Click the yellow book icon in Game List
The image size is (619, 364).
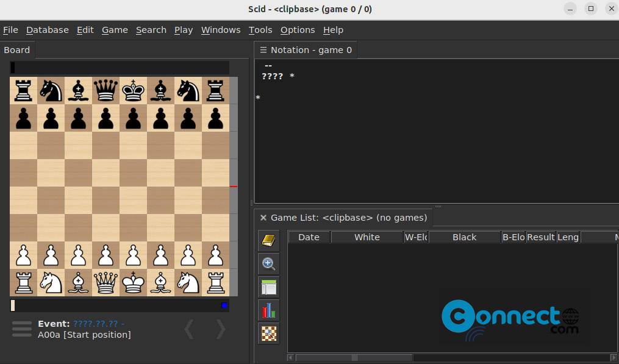268,241
